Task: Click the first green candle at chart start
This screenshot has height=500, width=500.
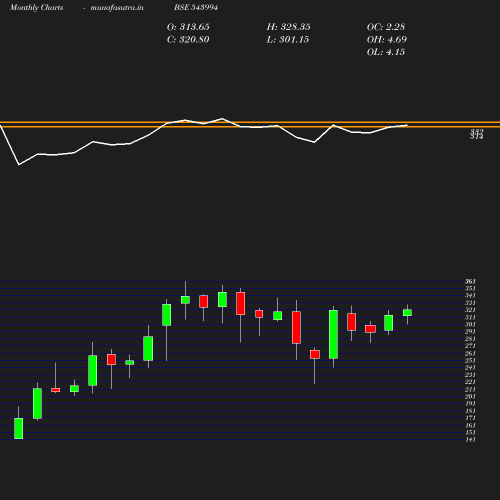Action: tap(19, 428)
